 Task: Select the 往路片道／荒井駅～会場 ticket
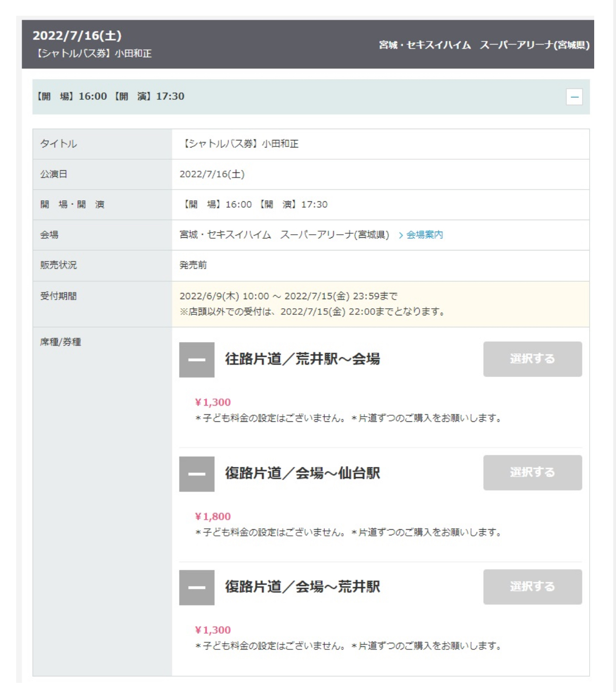click(532, 359)
